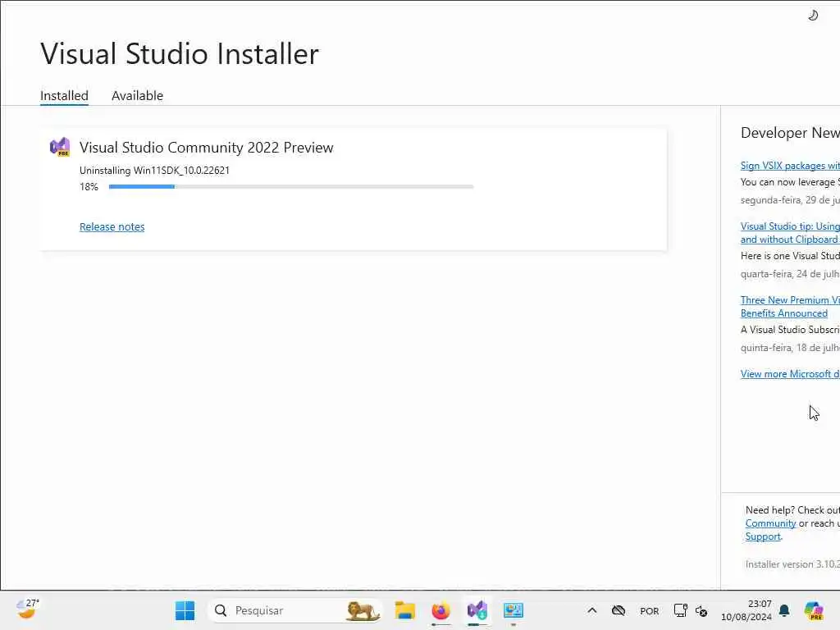
Task: Open File Explorer from the taskbar
Action: click(404, 610)
